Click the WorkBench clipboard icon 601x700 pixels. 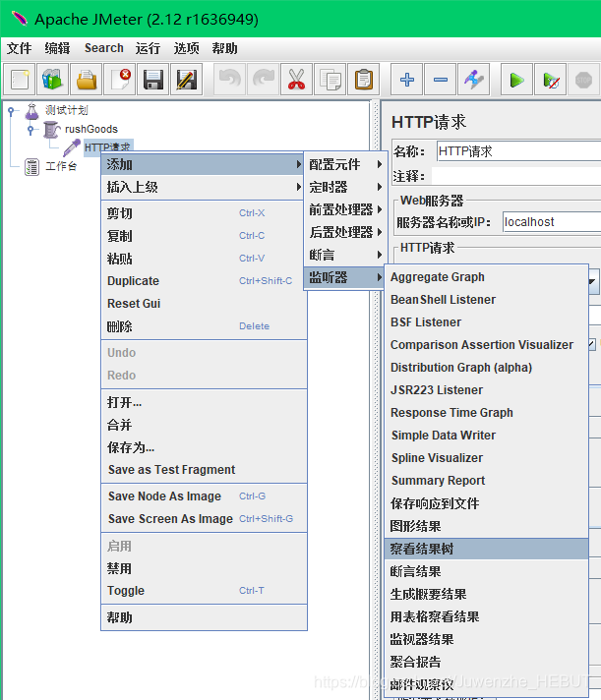31,167
